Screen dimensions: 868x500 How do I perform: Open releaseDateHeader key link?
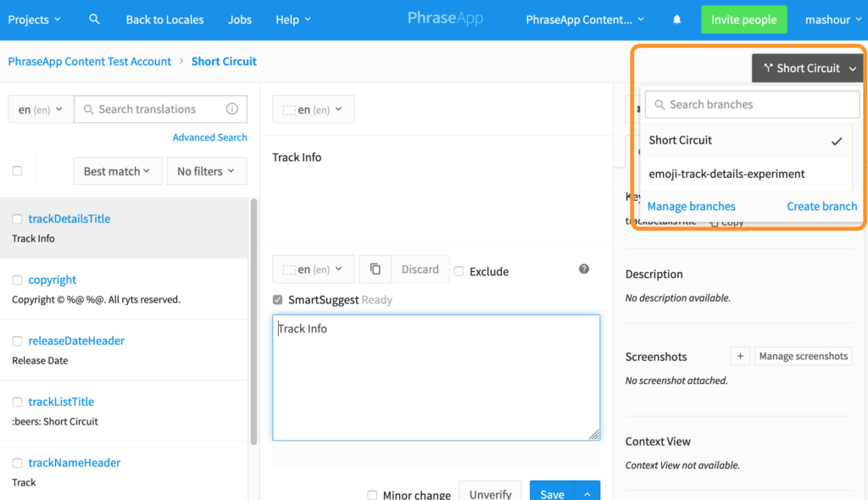[x=76, y=341]
